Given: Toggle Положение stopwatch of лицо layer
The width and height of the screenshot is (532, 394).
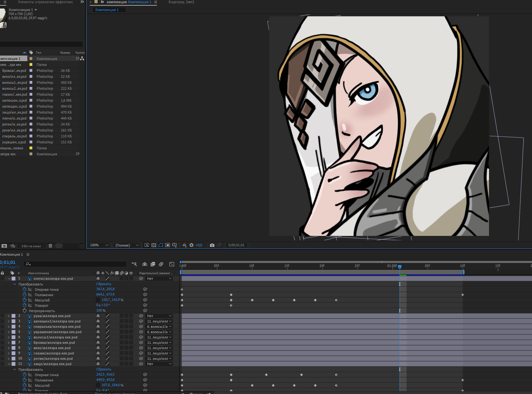Looking at the screenshot, I should point(24,380).
